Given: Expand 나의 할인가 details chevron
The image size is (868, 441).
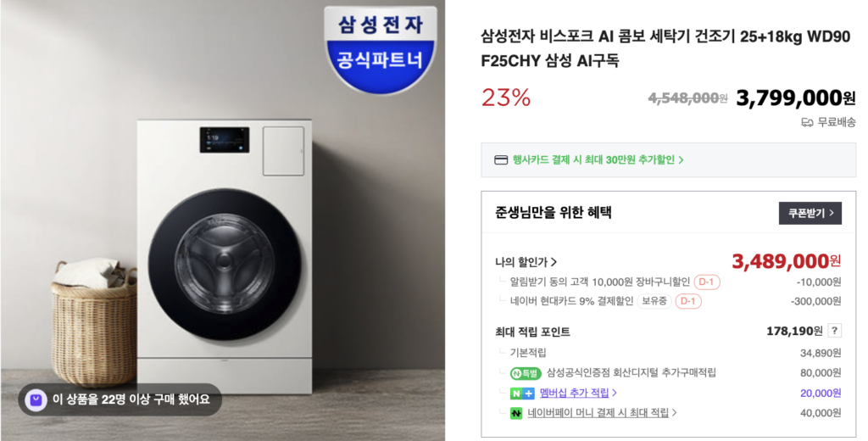Looking at the screenshot, I should (554, 262).
